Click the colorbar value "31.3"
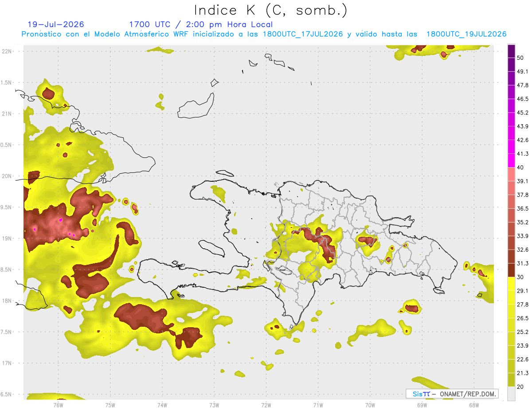The height and width of the screenshot is (411, 532). click(x=522, y=264)
